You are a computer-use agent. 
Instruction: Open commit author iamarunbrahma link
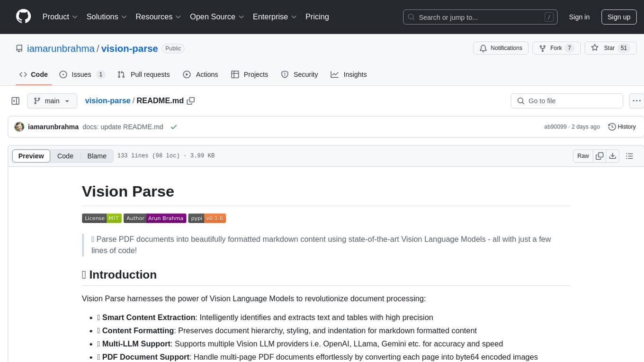coord(54,127)
